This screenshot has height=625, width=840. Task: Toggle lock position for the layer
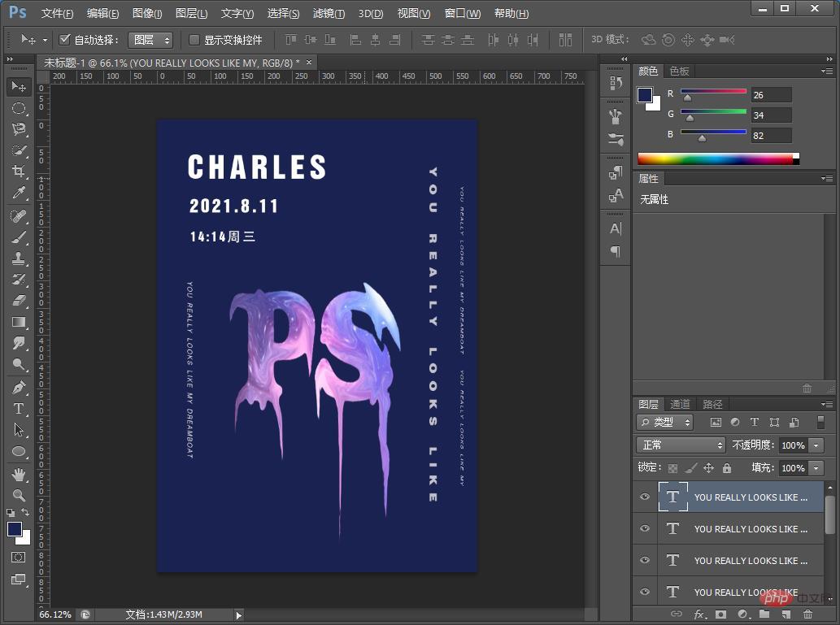pos(709,468)
